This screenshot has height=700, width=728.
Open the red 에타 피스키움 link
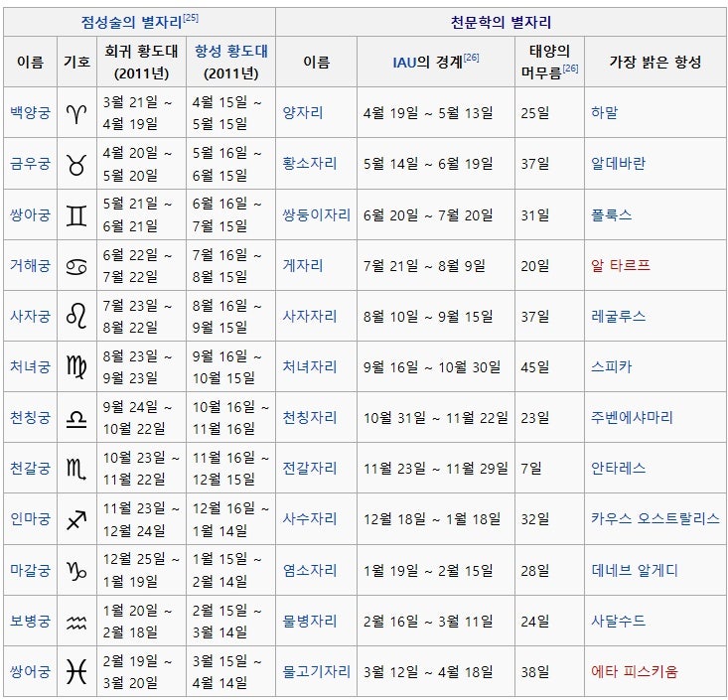(635, 671)
